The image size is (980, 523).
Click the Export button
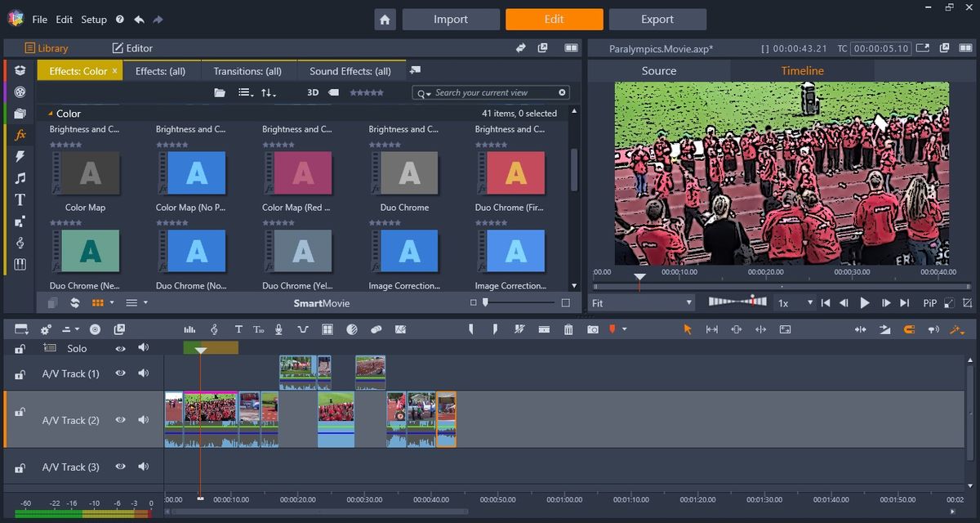657,19
